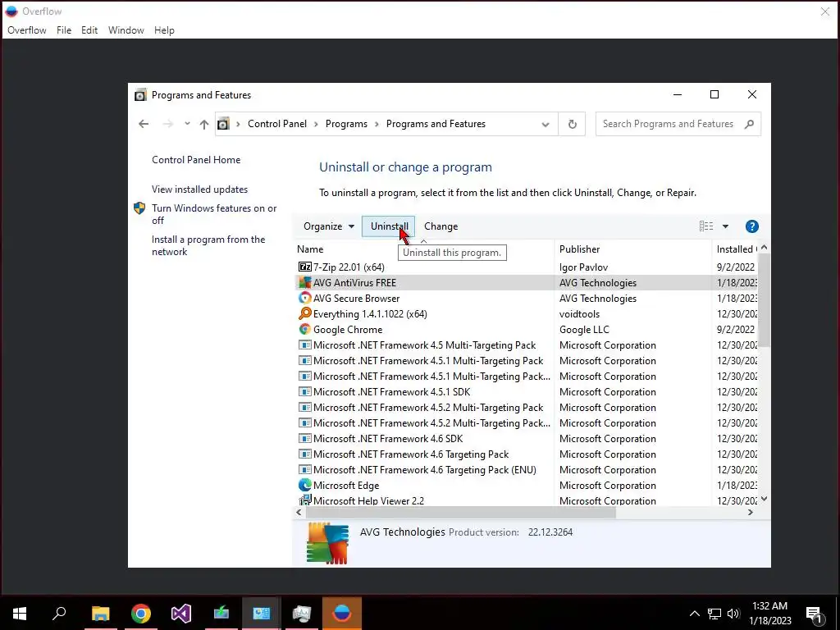Open File Explorer from the taskbar
Image resolution: width=840 pixels, height=630 pixels.
(100, 613)
